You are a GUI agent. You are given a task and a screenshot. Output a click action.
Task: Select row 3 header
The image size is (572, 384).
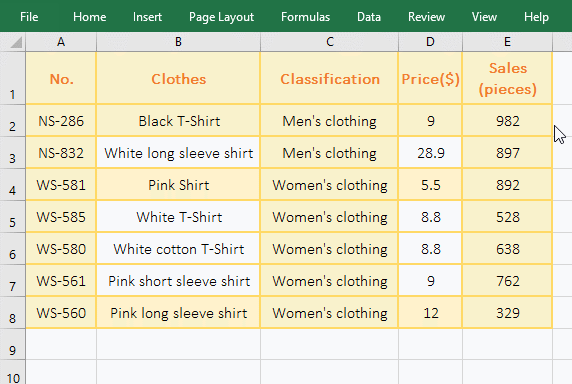(x=13, y=152)
